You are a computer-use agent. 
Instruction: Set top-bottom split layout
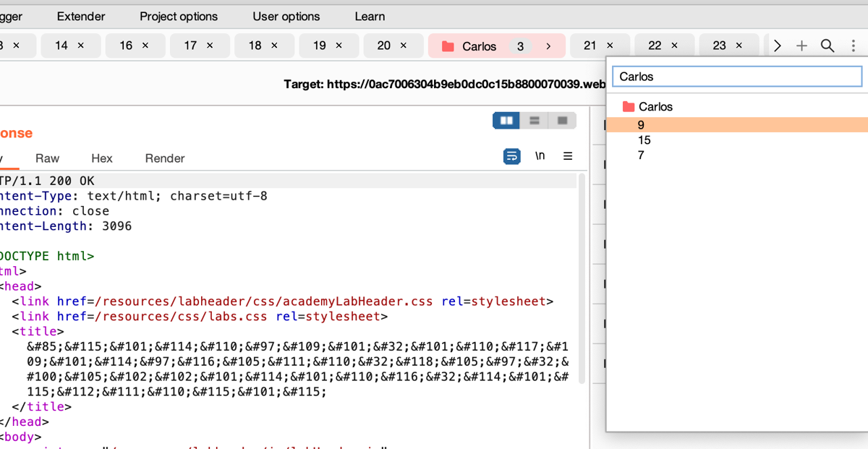click(535, 120)
